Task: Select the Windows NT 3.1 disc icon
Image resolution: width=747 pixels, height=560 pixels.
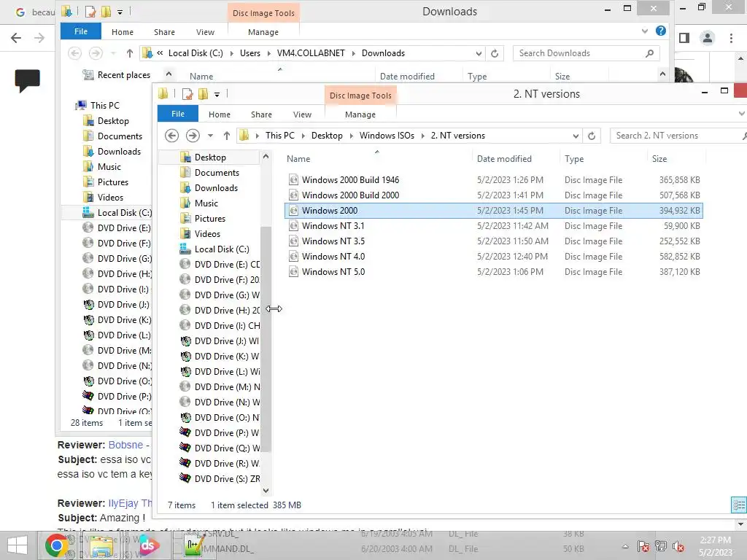Action: point(293,226)
